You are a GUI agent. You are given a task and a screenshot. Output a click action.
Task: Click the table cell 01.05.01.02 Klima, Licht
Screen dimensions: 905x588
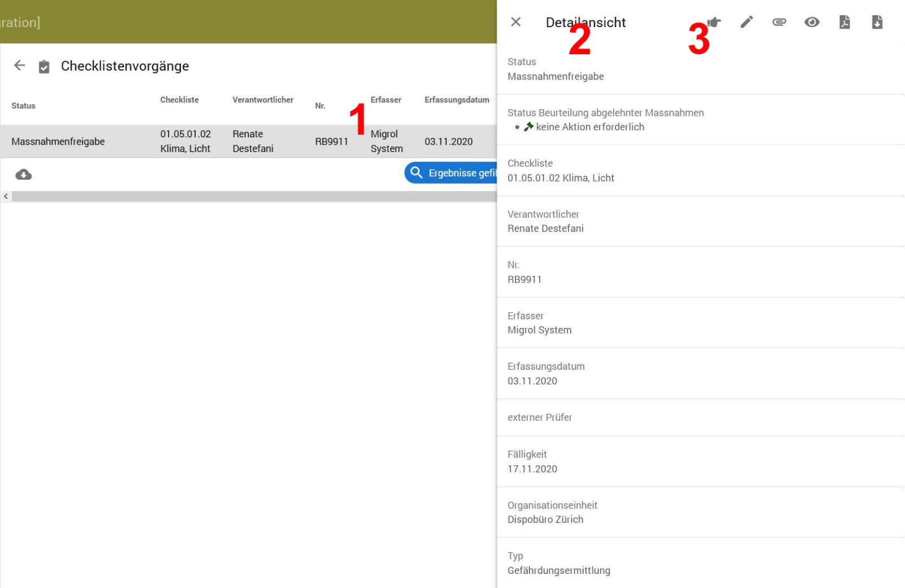tap(186, 141)
